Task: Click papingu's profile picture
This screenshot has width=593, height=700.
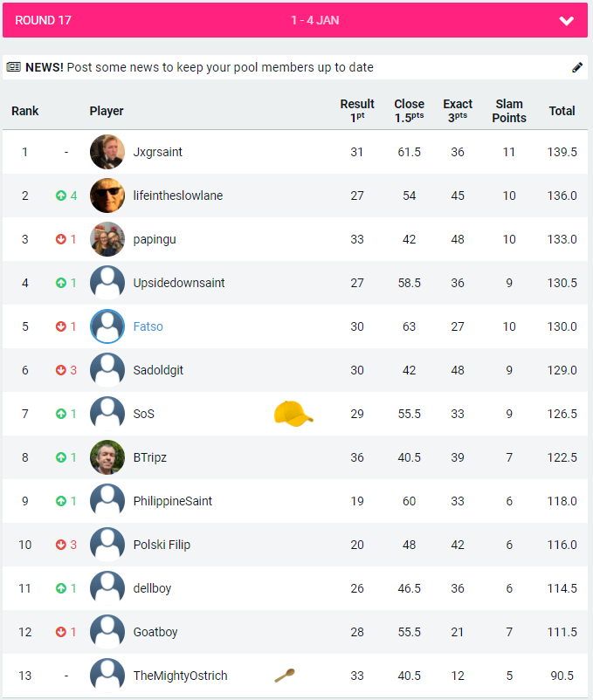Action: tap(107, 239)
